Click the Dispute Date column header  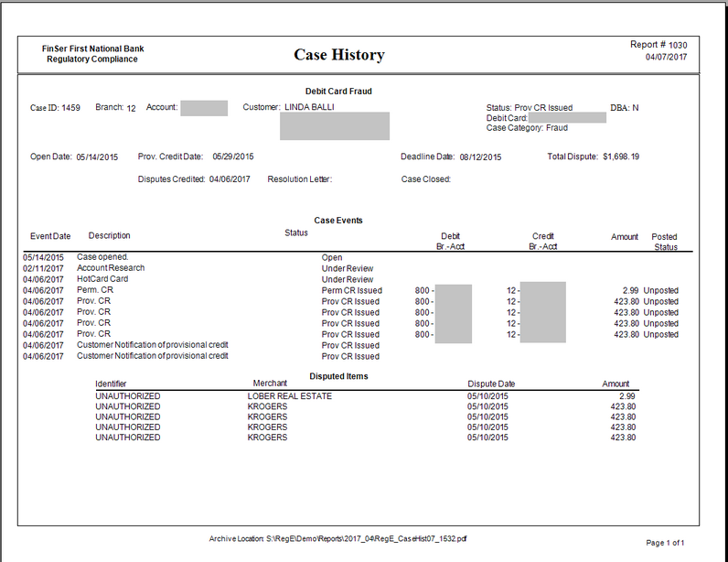coord(491,384)
